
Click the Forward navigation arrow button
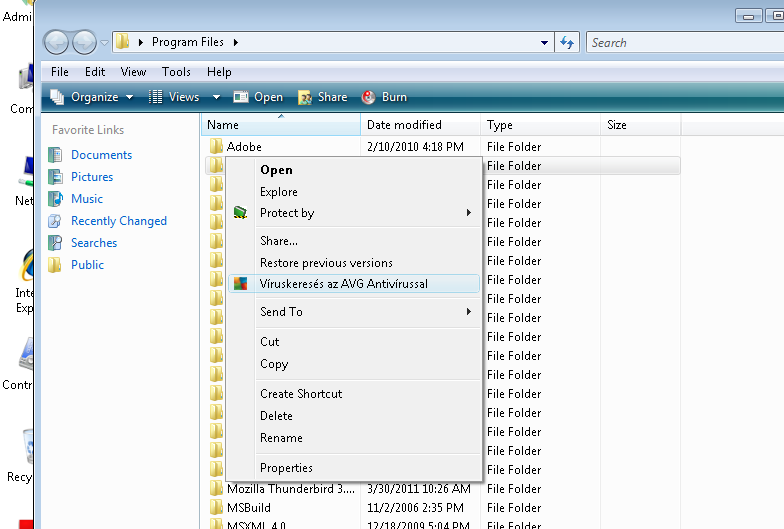(84, 42)
